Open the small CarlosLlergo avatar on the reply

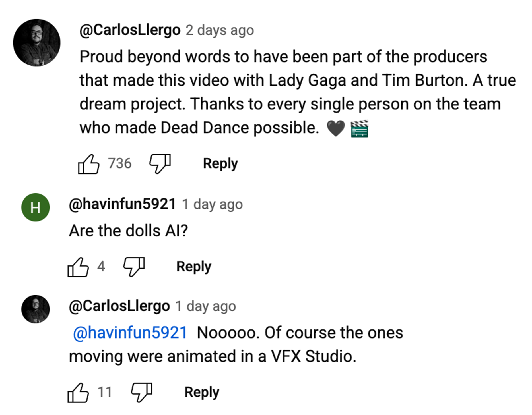(36, 309)
